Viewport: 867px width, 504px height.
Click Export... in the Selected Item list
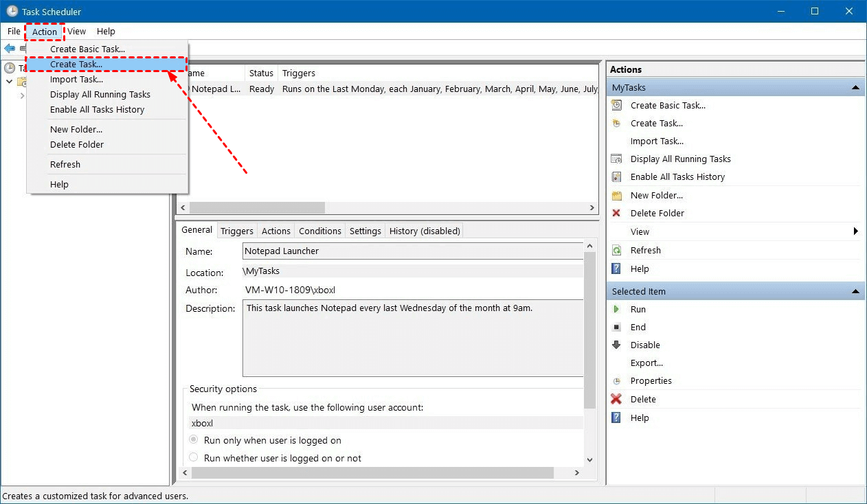tap(646, 363)
